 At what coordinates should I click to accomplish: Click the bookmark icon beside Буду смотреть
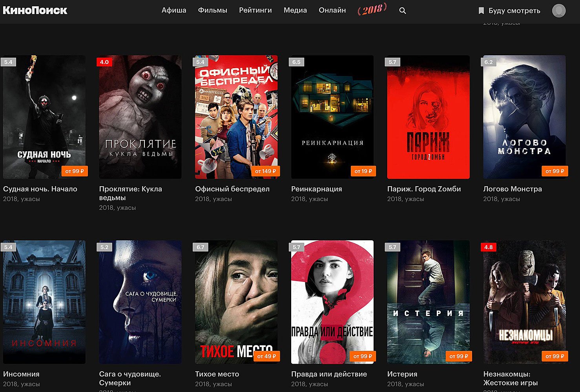tap(481, 11)
